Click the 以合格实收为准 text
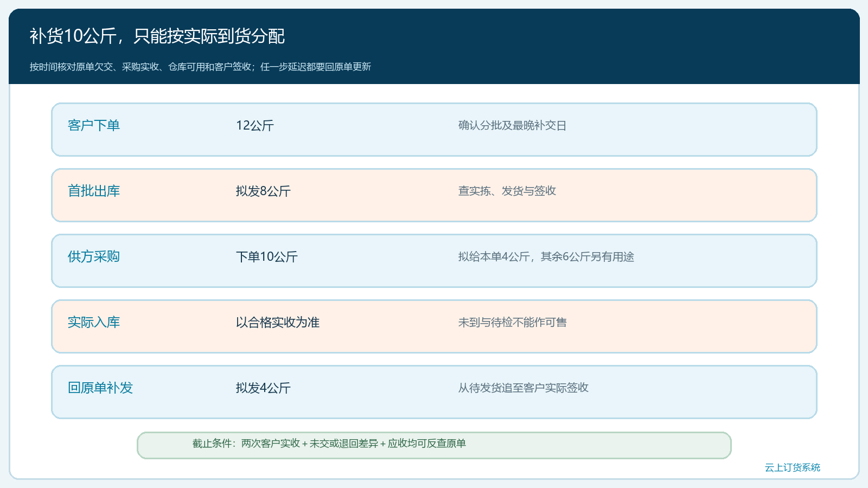The height and width of the screenshot is (488, 868). (x=277, y=322)
